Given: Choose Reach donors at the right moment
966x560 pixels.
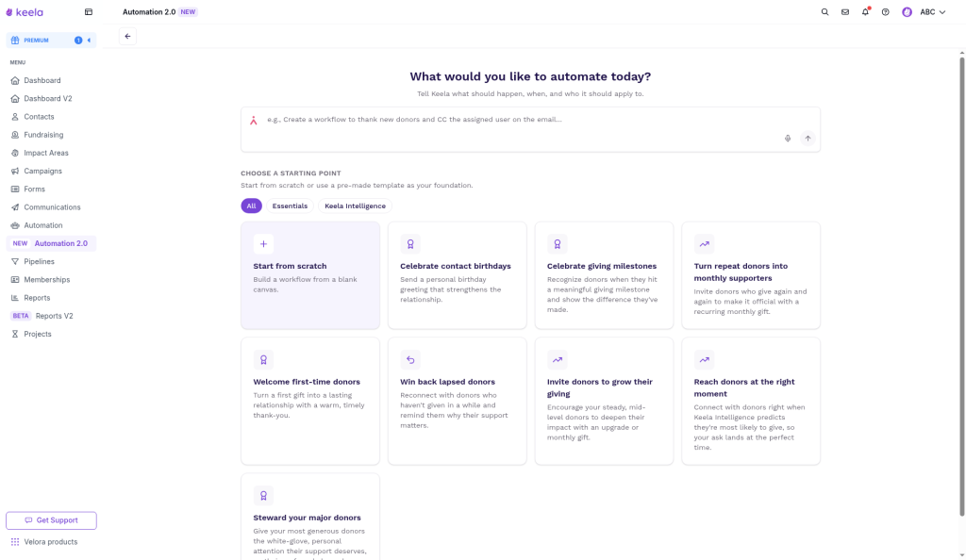Looking at the screenshot, I should [744, 387].
